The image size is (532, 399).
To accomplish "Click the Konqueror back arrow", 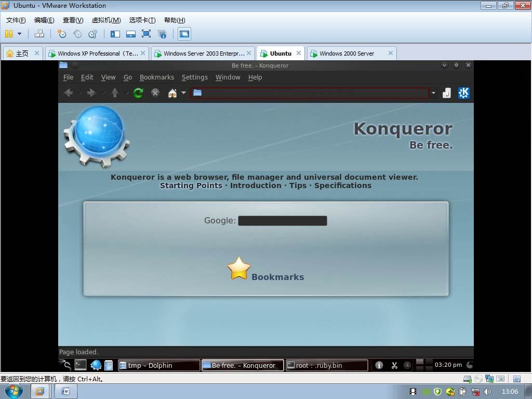I will tap(69, 92).
